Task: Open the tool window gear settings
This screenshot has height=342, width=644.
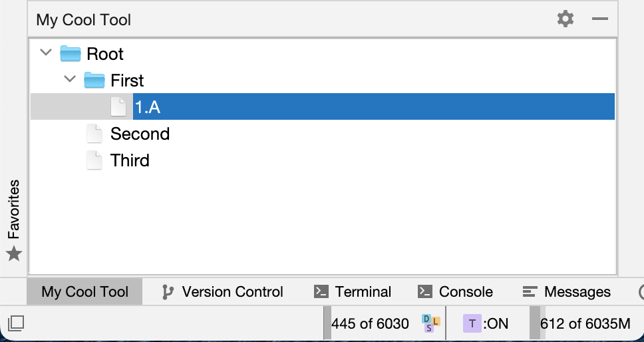Action: (x=565, y=19)
